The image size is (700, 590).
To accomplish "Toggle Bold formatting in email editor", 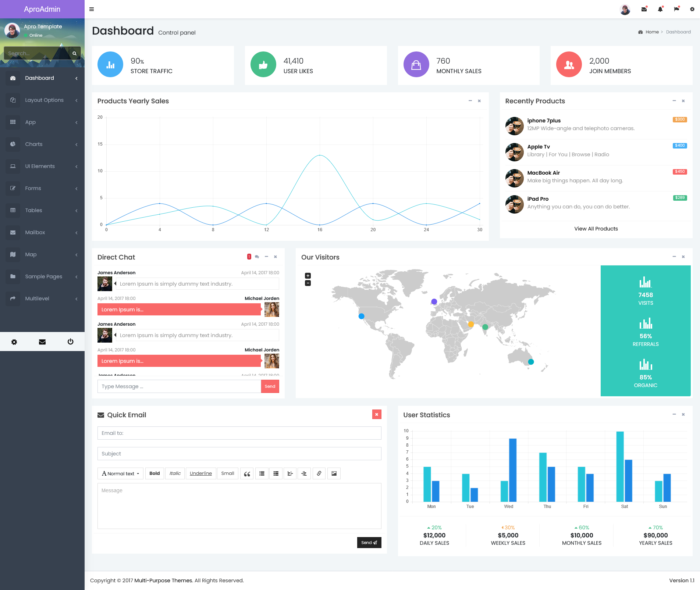I will 154,473.
